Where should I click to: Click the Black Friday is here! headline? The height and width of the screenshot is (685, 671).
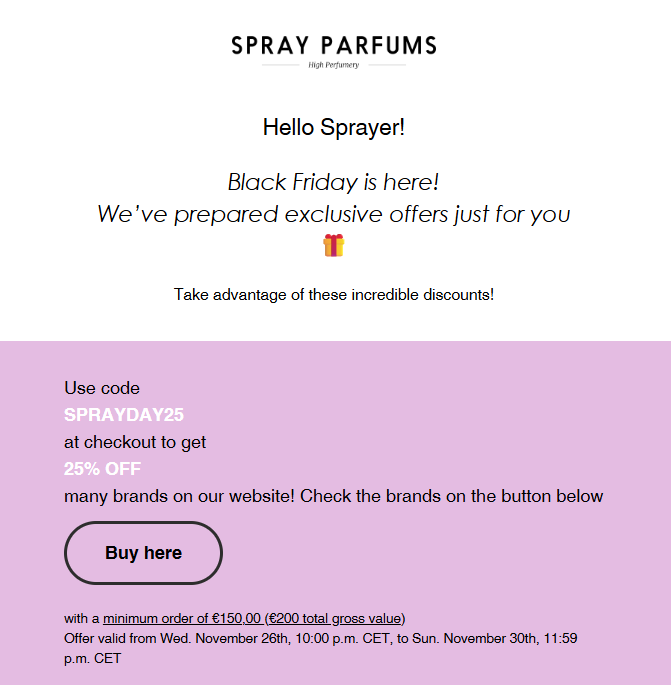(x=334, y=182)
